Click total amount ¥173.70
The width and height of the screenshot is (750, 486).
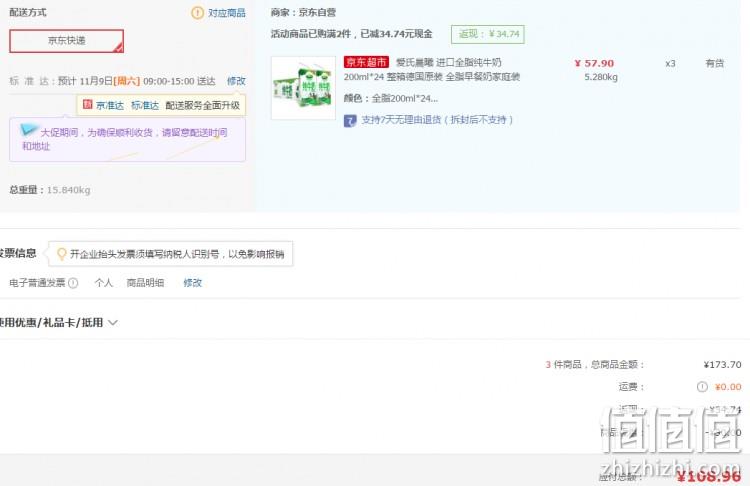[722, 364]
